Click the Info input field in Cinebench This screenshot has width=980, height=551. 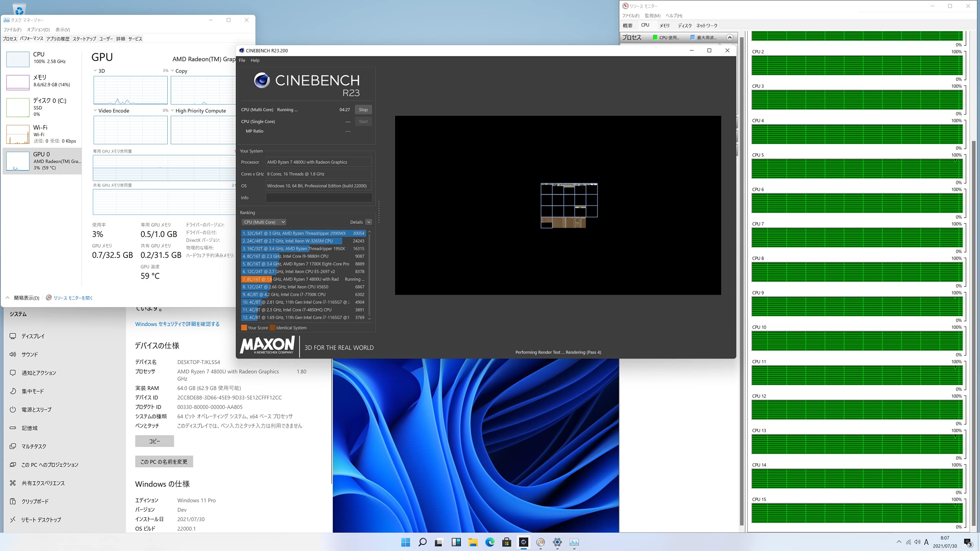click(318, 198)
